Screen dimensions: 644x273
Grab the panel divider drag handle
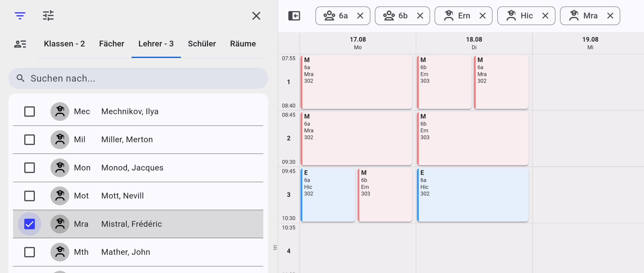pos(275,247)
